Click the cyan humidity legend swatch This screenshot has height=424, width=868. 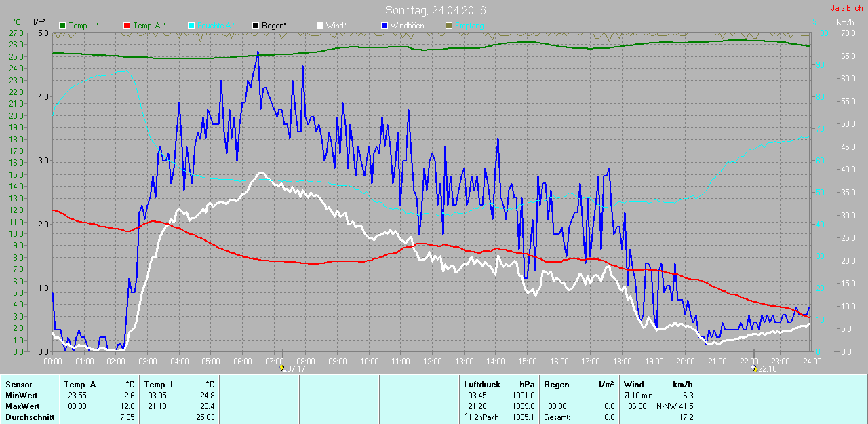[x=191, y=26]
